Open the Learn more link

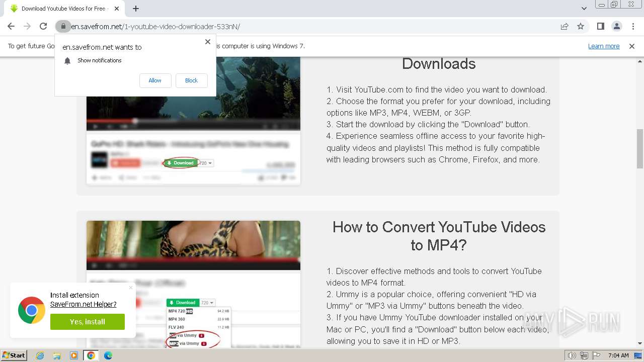click(x=604, y=46)
